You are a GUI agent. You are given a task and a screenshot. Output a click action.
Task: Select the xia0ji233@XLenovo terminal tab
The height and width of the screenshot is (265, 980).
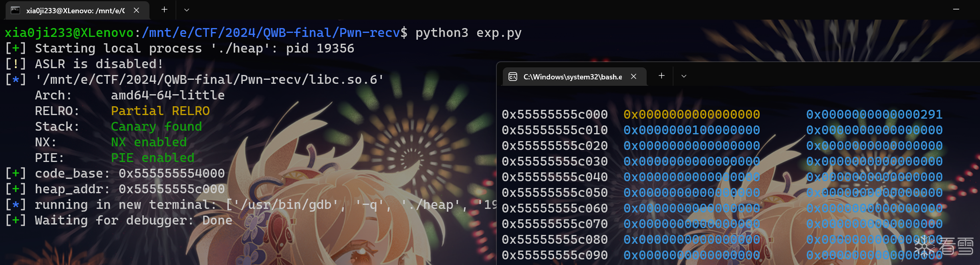[x=77, y=10]
